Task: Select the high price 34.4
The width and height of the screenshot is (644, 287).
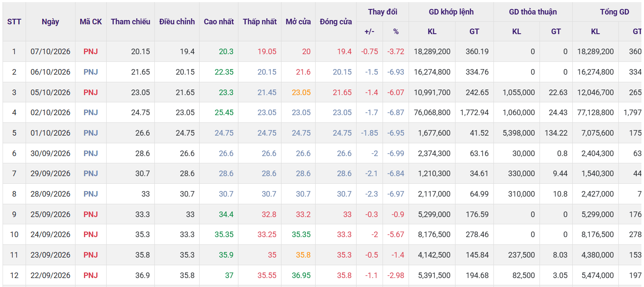Action: (x=226, y=215)
